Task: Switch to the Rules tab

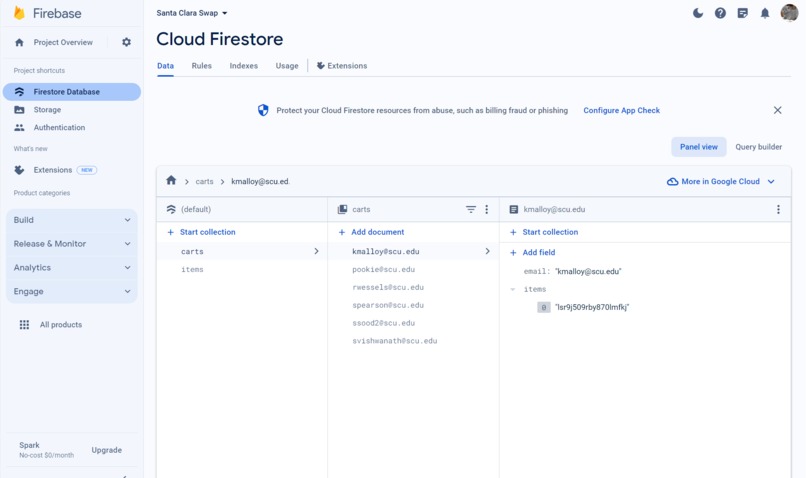Action: coord(202,66)
